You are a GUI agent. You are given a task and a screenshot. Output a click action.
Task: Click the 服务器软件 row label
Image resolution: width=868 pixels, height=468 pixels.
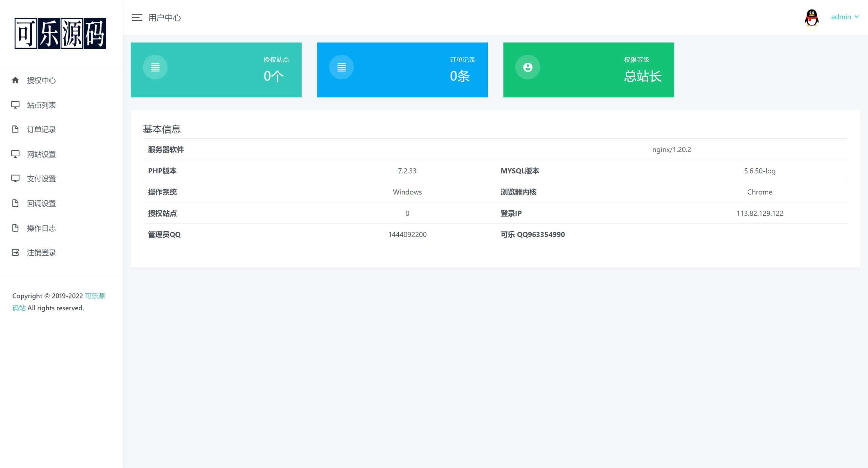point(166,150)
